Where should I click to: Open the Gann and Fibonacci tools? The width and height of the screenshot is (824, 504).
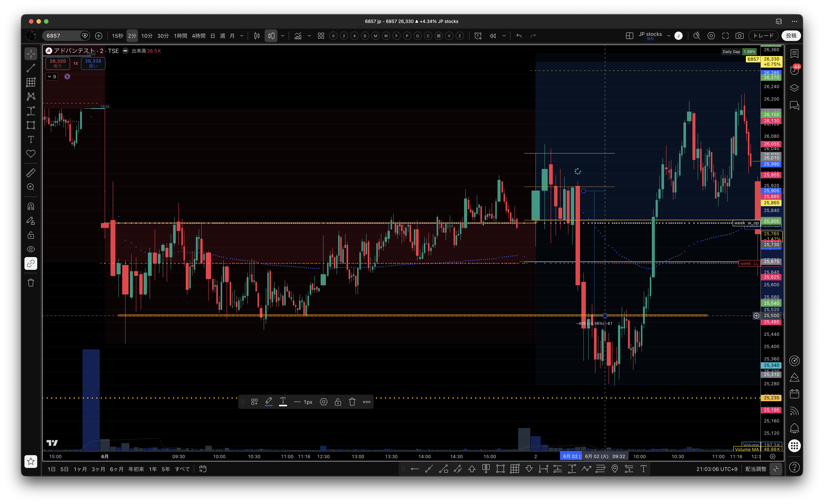(x=31, y=82)
